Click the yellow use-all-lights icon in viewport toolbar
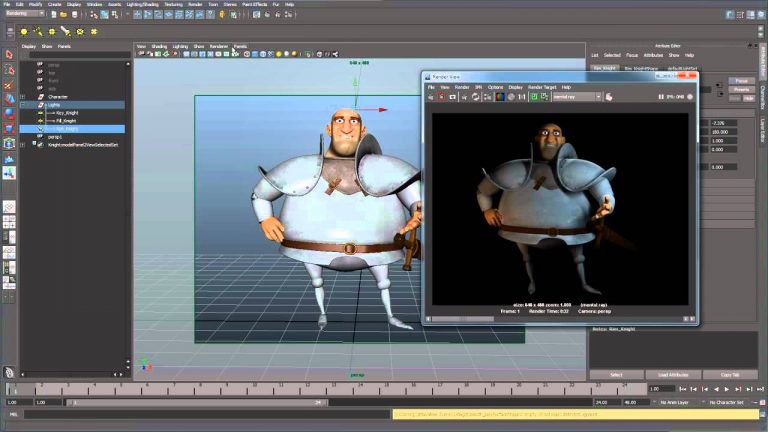This screenshot has height=432, width=768. (x=279, y=54)
